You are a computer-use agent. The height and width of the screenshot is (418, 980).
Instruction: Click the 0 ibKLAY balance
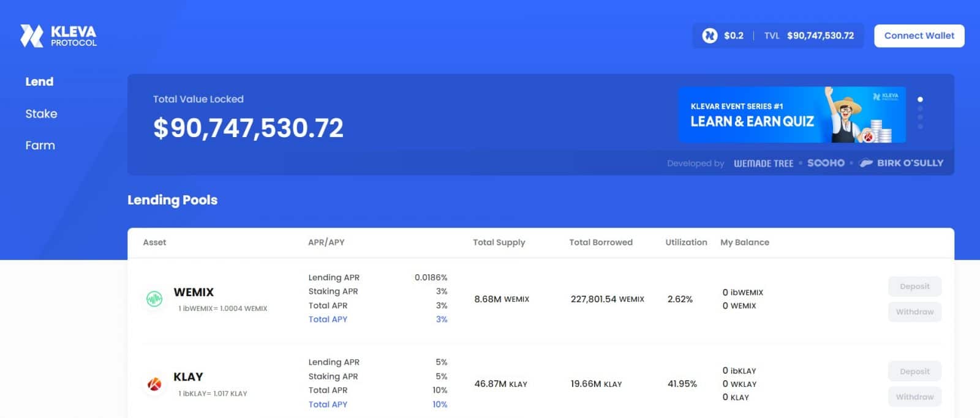tap(739, 371)
